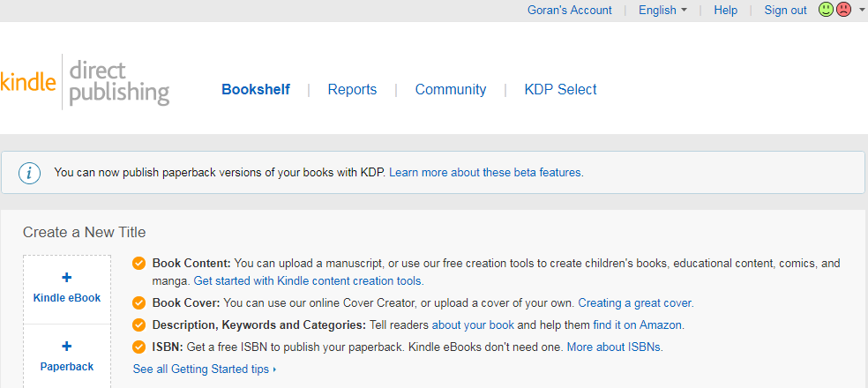Open the 'More about ISBNs' link
The width and height of the screenshot is (868, 388).
point(615,347)
